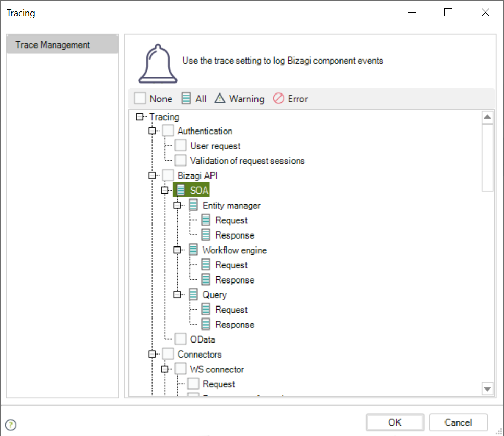This screenshot has width=504, height=436.
Task: Collapse the Bizagi API node
Action: 152,175
